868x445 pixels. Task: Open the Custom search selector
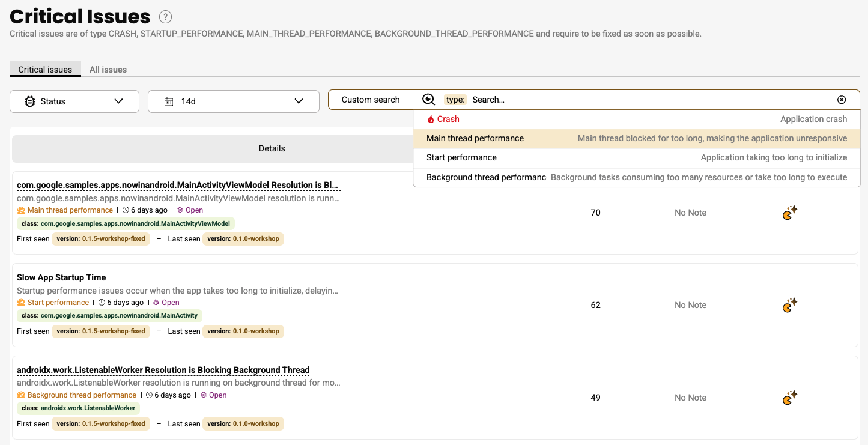tap(371, 100)
